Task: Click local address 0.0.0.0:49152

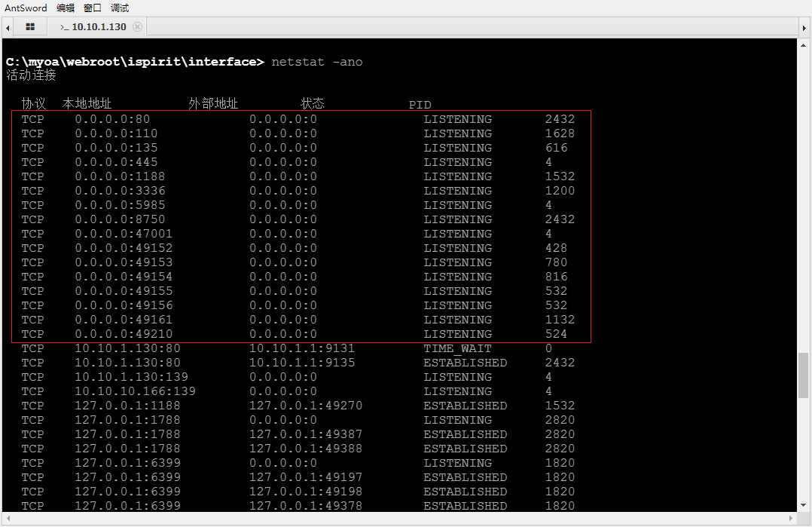Action: point(124,248)
